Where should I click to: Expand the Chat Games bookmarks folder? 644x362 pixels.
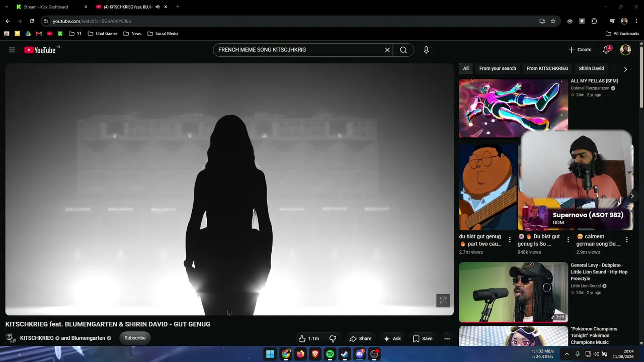[x=103, y=34]
